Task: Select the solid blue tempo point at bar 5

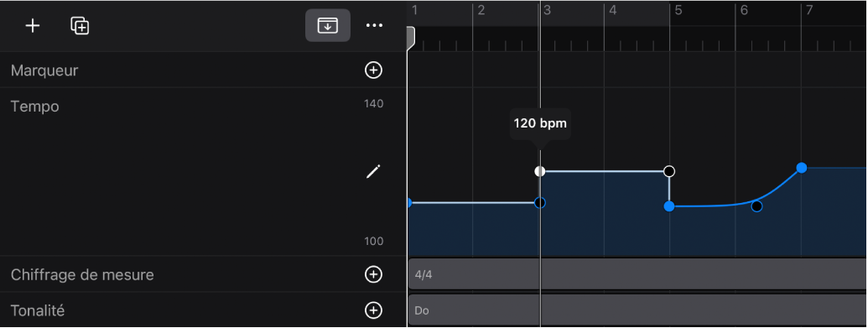Action: [x=669, y=206]
